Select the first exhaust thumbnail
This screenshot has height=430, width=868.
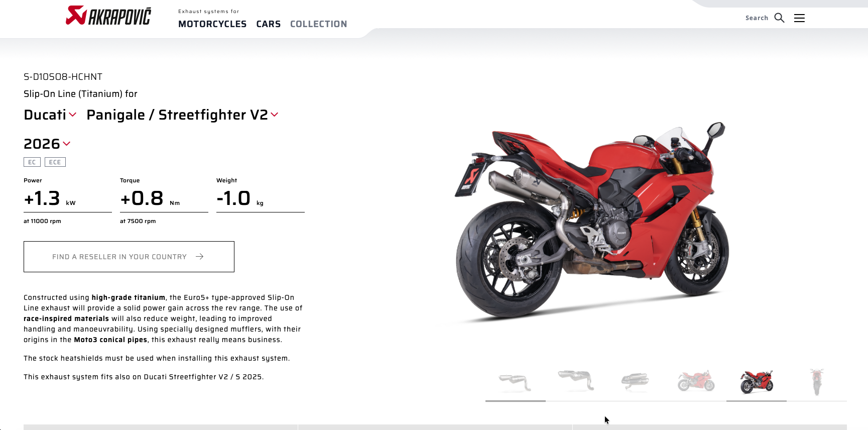(515, 383)
